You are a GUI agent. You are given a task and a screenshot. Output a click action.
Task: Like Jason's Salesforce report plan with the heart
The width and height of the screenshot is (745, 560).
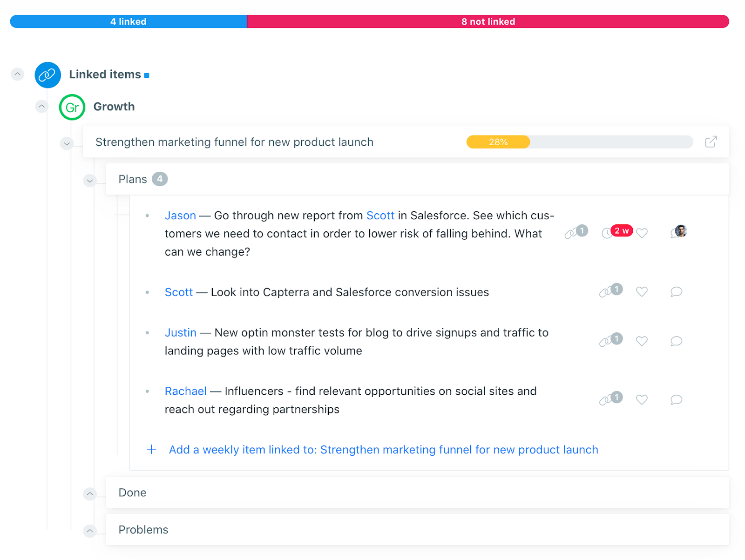pos(642,233)
